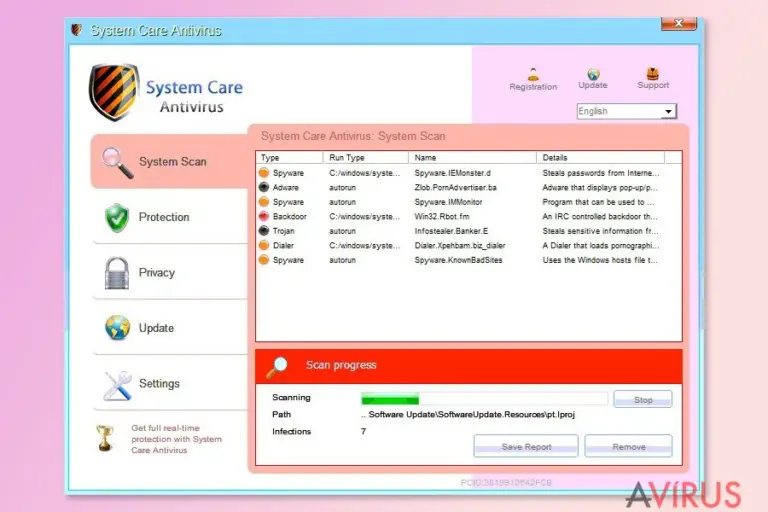Image resolution: width=768 pixels, height=512 pixels.
Task: Sort by the Name column header
Action: (472, 157)
